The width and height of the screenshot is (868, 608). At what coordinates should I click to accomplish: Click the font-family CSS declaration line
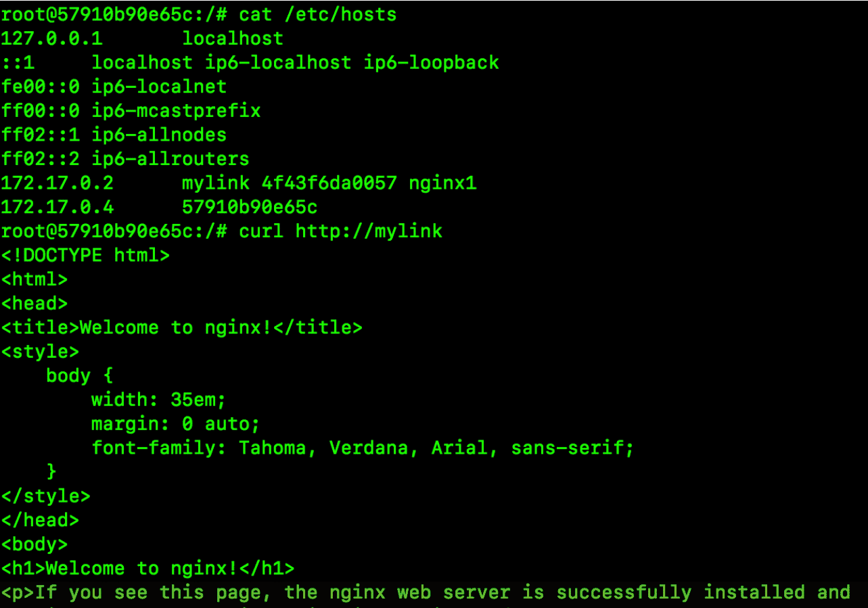pos(363,448)
